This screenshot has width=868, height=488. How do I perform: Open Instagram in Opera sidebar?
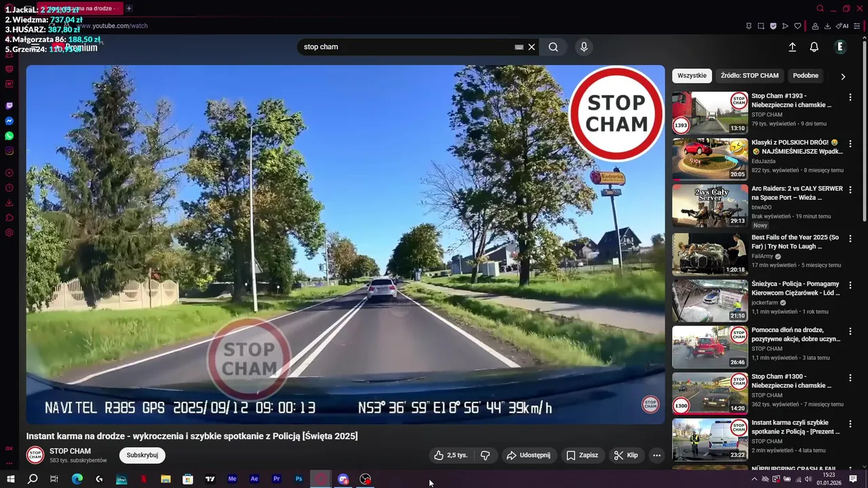(x=9, y=151)
